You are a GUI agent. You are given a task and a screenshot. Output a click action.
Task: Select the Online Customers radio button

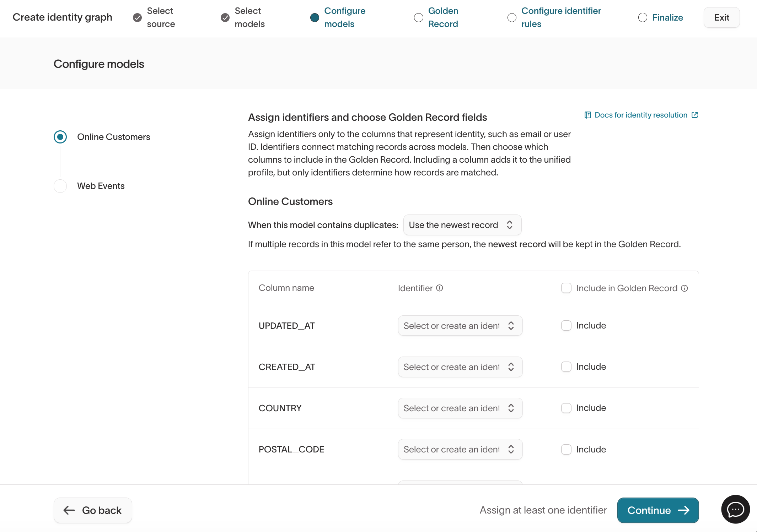(x=60, y=137)
